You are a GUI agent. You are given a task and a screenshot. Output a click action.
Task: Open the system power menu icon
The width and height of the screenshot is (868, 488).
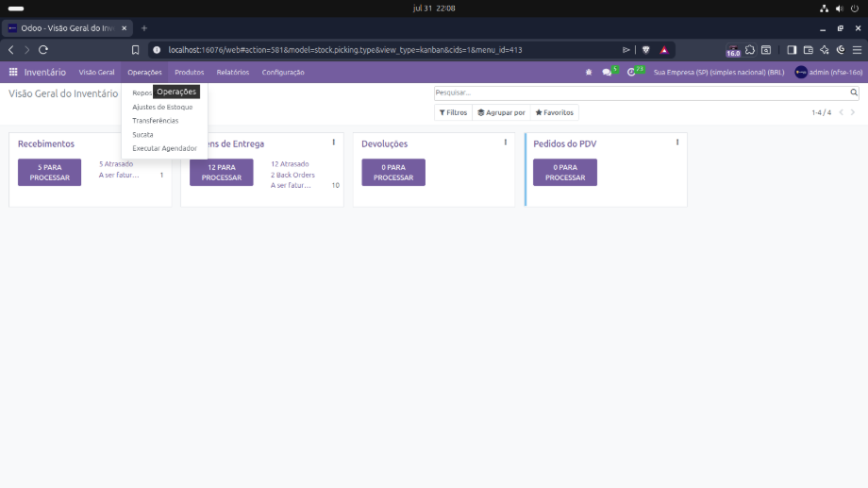pyautogui.click(x=854, y=8)
